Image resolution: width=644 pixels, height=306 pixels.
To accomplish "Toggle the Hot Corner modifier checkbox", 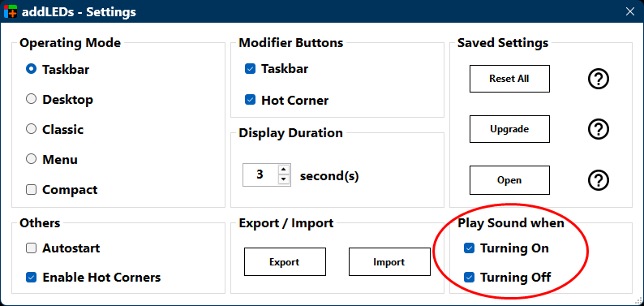I will 250,100.
